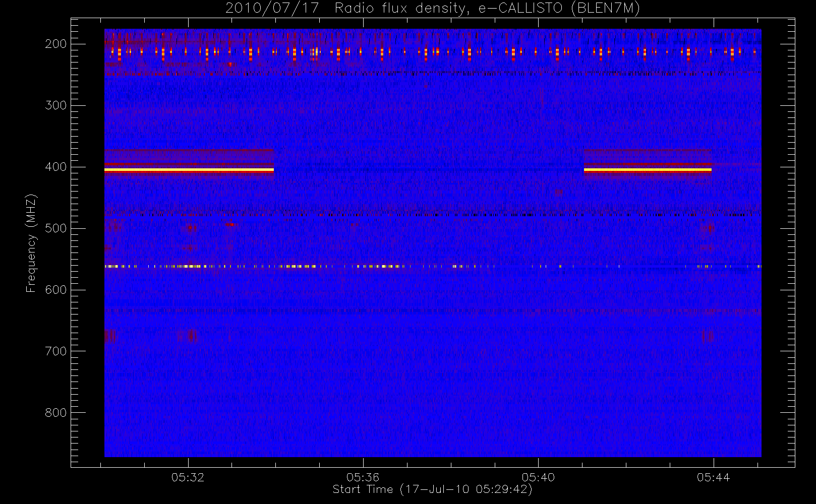
Task: Click the plot title '2010/07/17 Radio flux density'
Action: point(433,9)
